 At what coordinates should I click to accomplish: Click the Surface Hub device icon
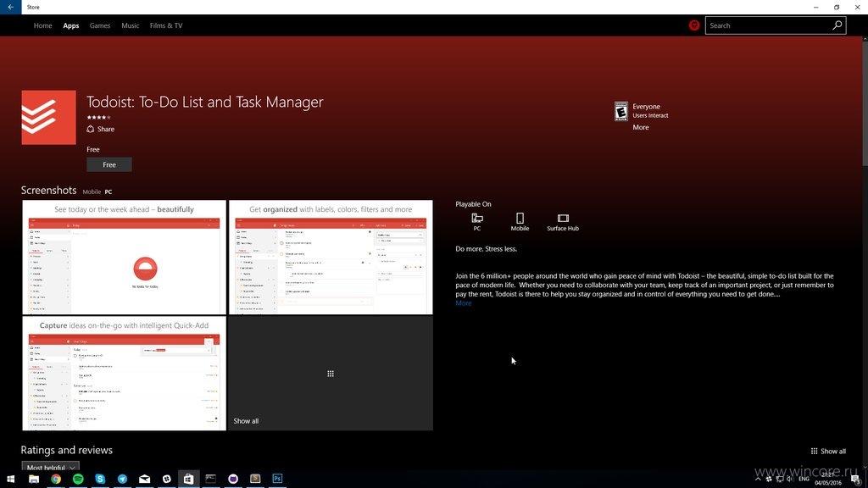coord(563,222)
